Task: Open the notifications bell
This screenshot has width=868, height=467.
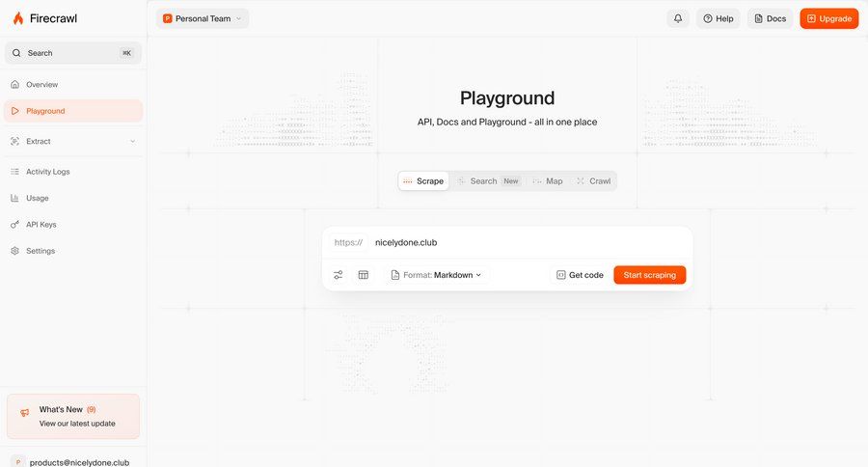Action: (678, 18)
